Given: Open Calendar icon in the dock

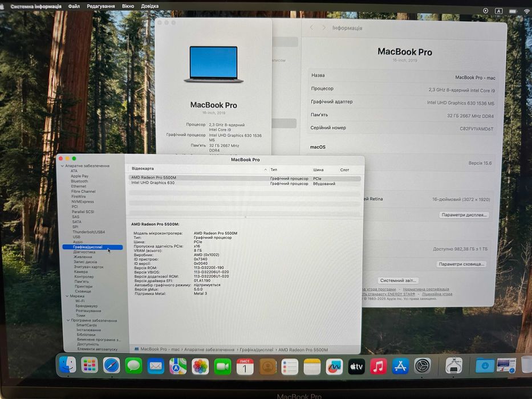Looking at the screenshot, I should [x=245, y=367].
